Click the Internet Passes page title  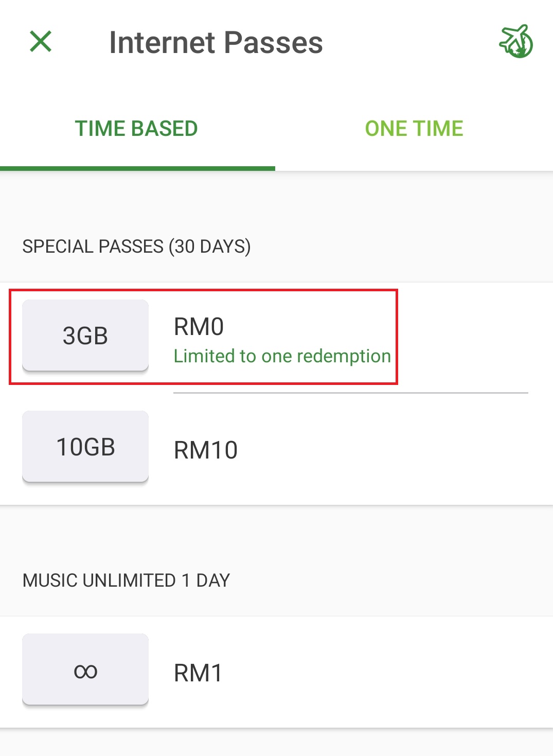pyautogui.click(x=216, y=42)
